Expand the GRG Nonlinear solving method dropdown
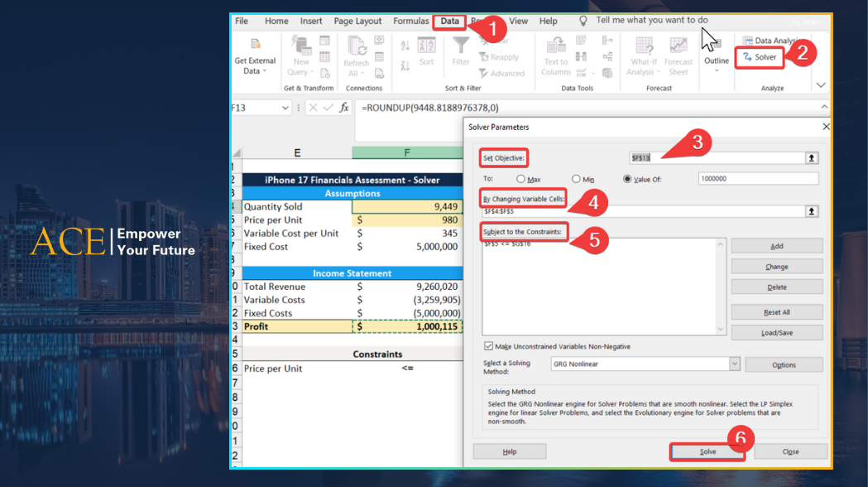This screenshot has height=487, width=868. pyautogui.click(x=734, y=364)
